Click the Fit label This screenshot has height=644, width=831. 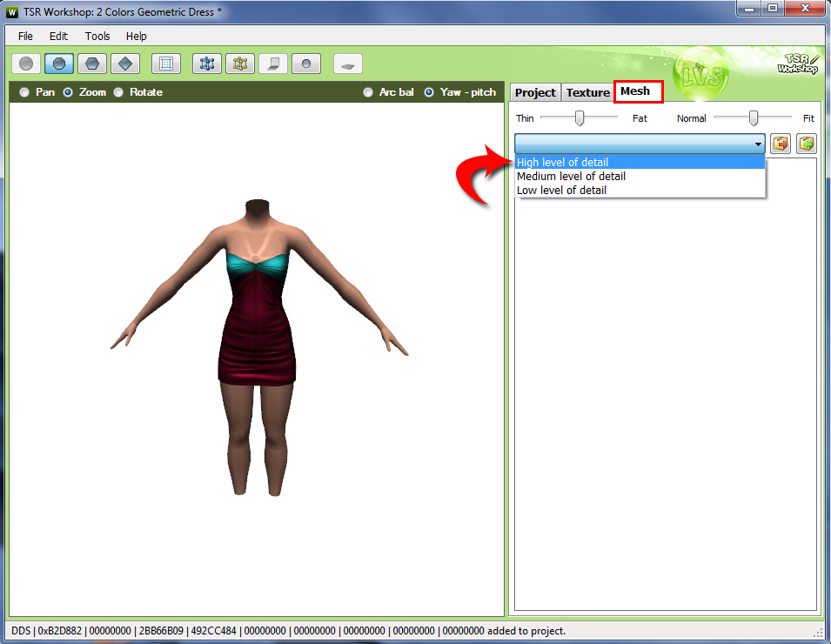[x=808, y=118]
